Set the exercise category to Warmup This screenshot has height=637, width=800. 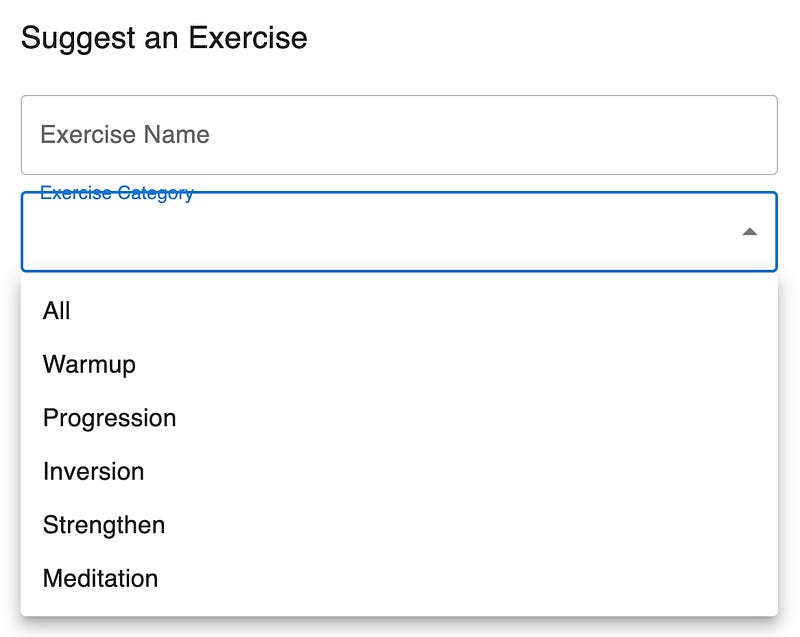click(89, 364)
